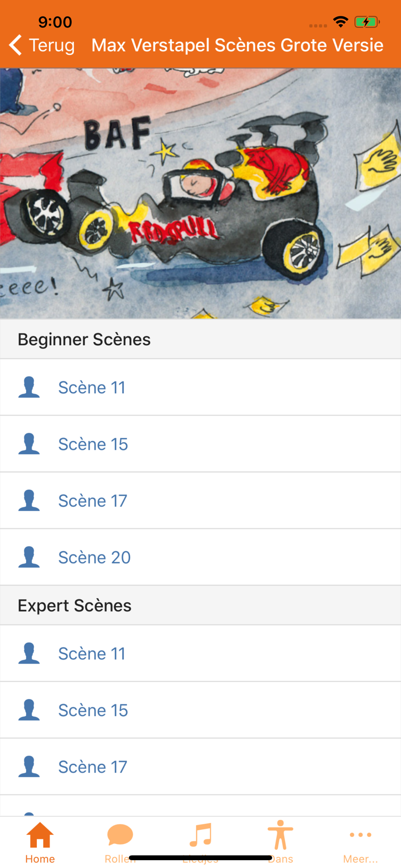Tap the battery charging icon in status bar

point(366,22)
